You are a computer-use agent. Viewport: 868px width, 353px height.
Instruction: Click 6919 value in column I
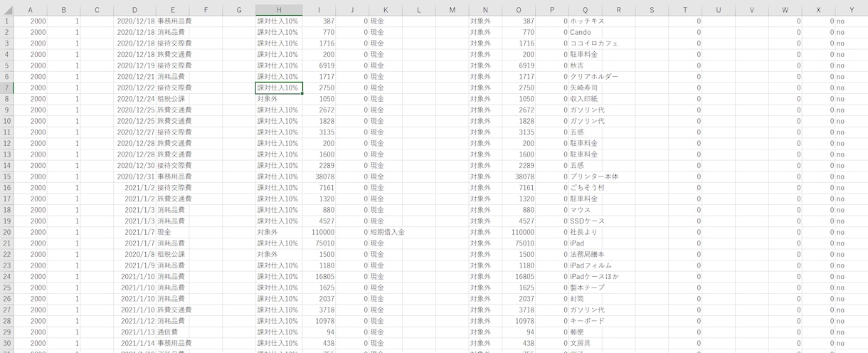[319, 65]
